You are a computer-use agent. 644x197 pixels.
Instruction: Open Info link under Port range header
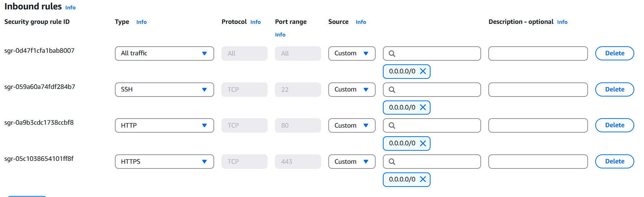coord(280,35)
